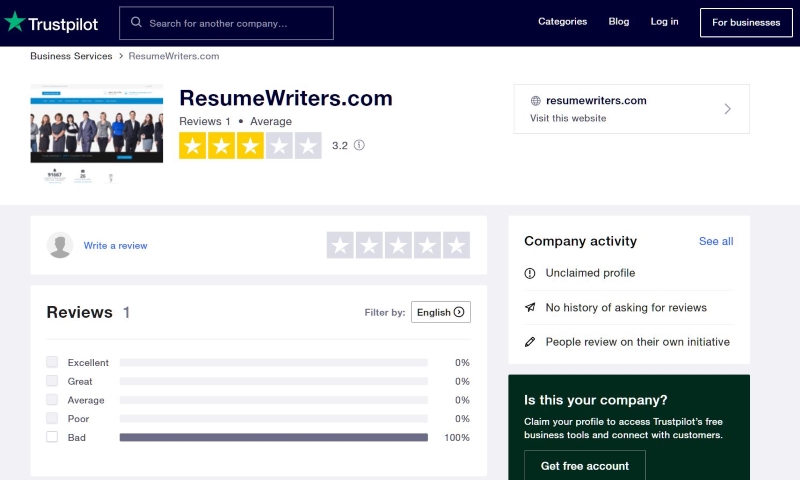The image size is (800, 480).
Task: Click the Excellent rating 0% bar
Action: [x=273, y=363]
